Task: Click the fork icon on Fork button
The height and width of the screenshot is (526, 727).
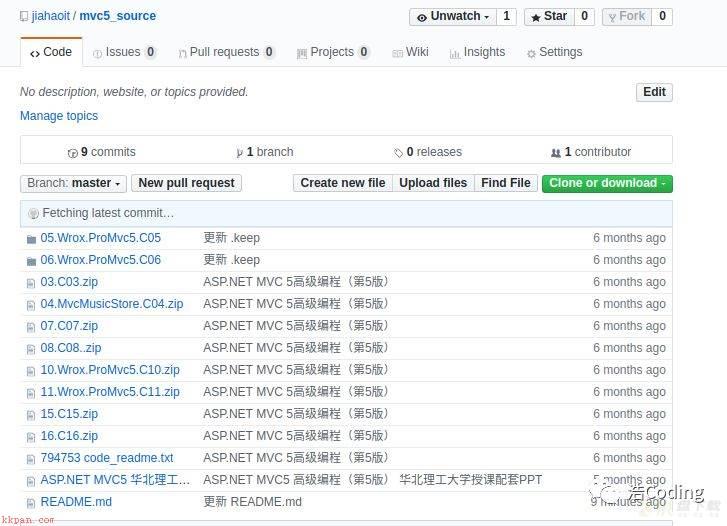Action: [x=612, y=18]
